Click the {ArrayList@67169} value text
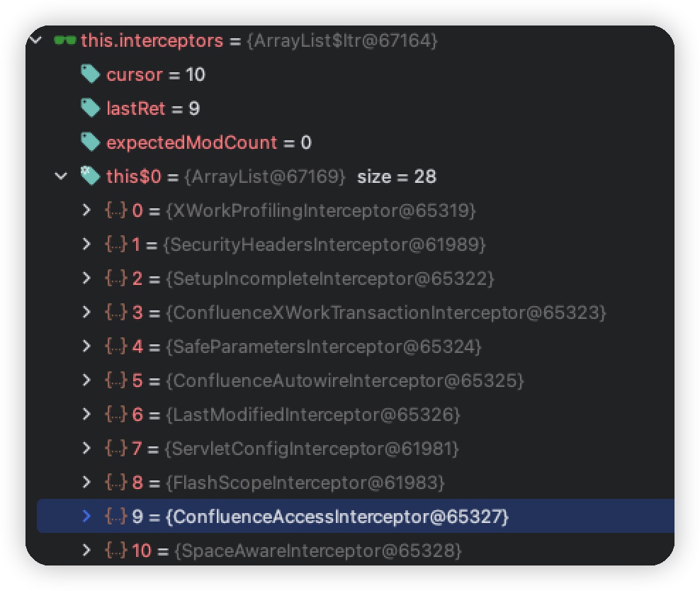 pyautogui.click(x=265, y=176)
